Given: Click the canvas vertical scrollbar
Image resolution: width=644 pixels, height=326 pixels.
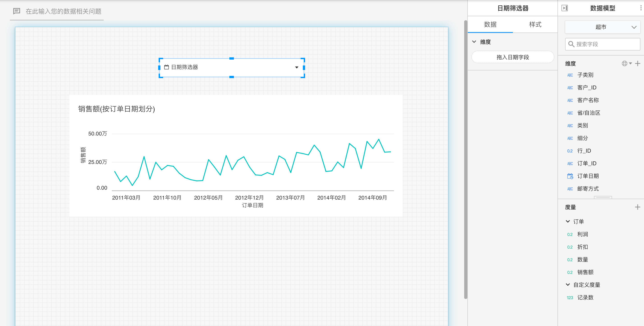Looking at the screenshot, I should click(x=466, y=160).
